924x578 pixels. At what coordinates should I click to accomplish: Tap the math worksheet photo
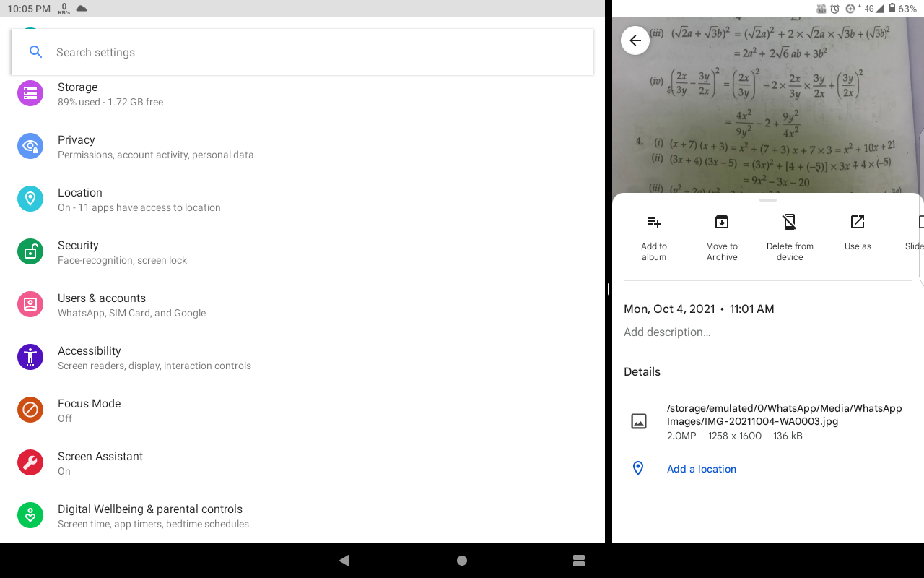tap(768, 105)
